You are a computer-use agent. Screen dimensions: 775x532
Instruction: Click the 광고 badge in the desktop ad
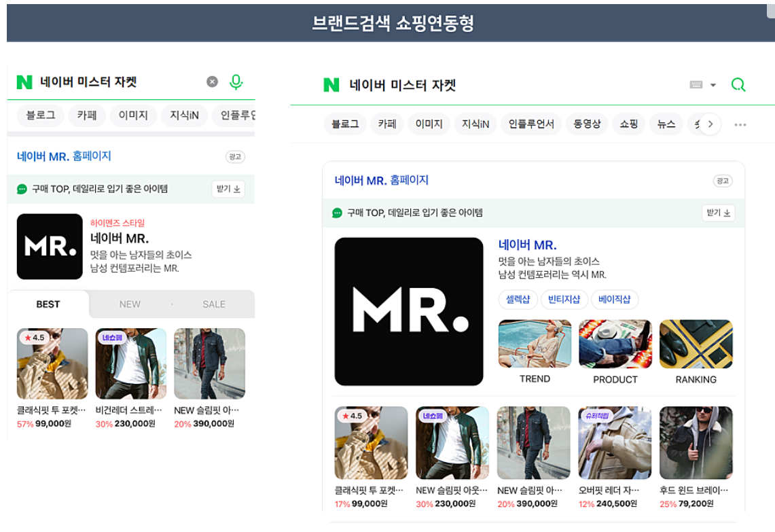(723, 181)
